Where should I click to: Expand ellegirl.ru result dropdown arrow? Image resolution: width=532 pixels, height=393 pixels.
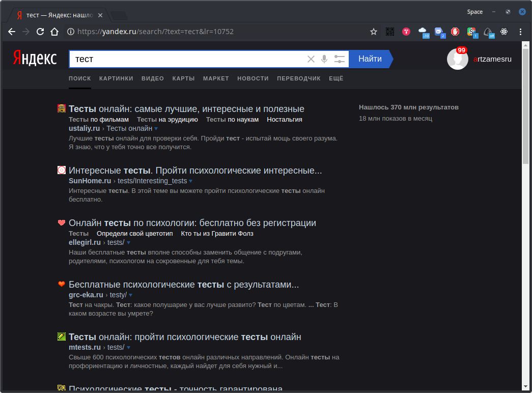point(128,243)
